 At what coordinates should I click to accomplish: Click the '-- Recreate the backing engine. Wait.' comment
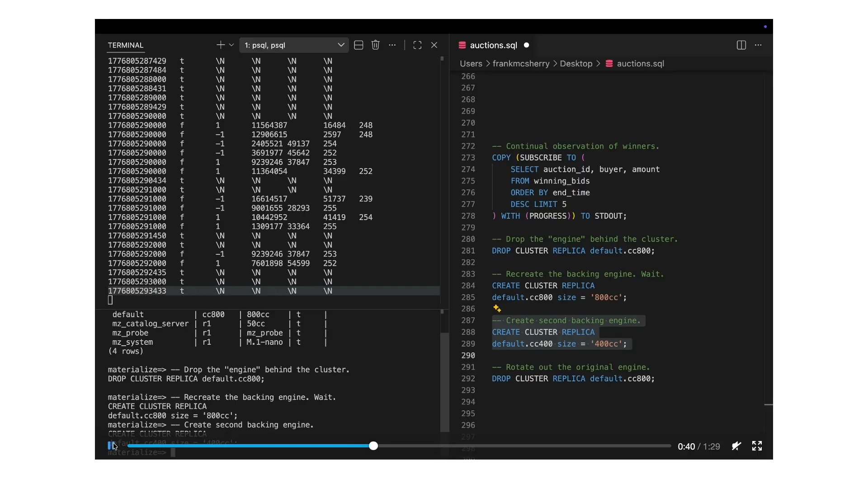click(578, 274)
